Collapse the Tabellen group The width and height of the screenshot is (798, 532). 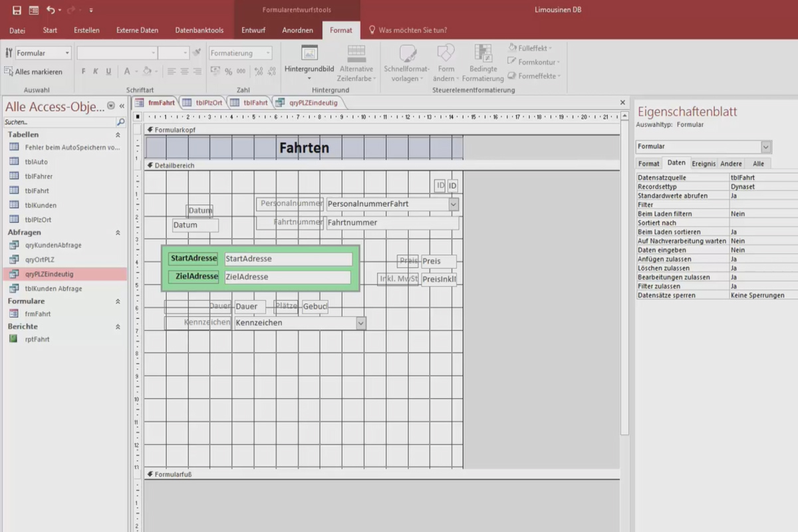118,135
